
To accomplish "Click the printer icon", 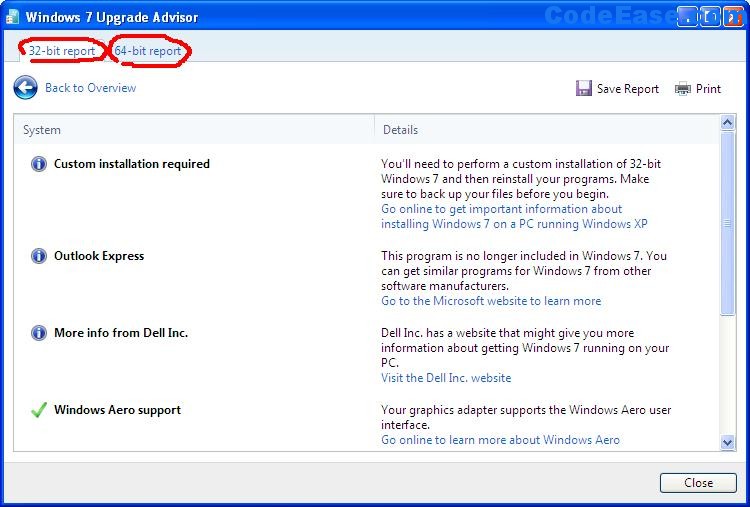I will point(683,88).
